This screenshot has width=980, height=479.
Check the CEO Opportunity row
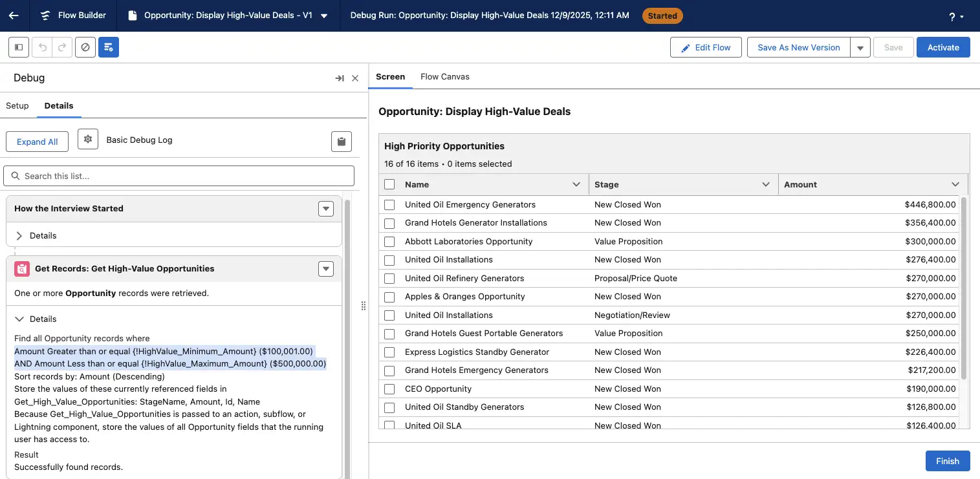pyautogui.click(x=389, y=389)
